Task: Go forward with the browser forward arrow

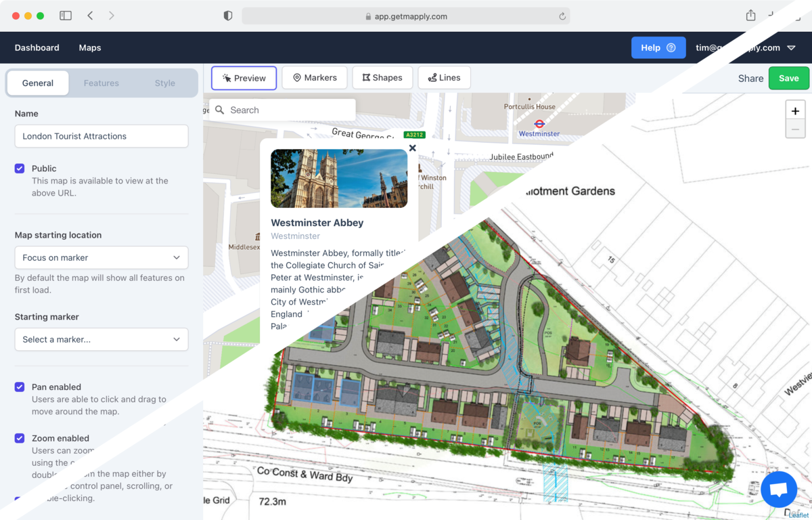Action: tap(112, 16)
